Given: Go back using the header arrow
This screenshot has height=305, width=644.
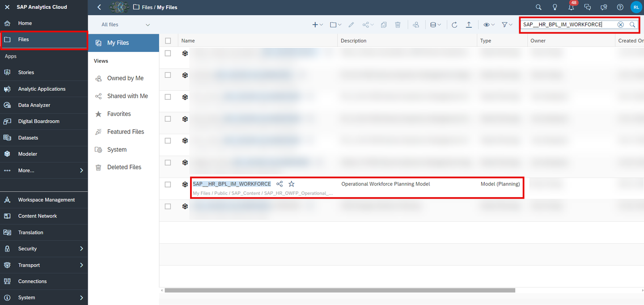Looking at the screenshot, I should (99, 7).
